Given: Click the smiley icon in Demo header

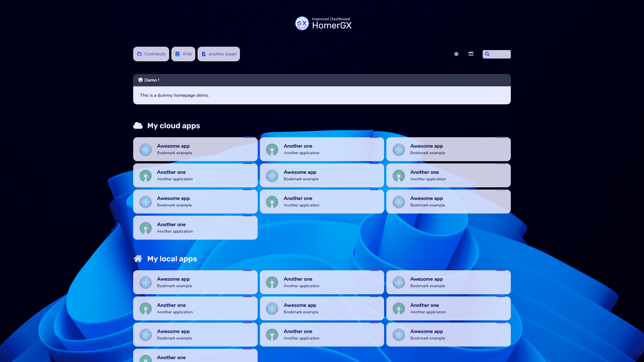Looking at the screenshot, I should point(140,80).
